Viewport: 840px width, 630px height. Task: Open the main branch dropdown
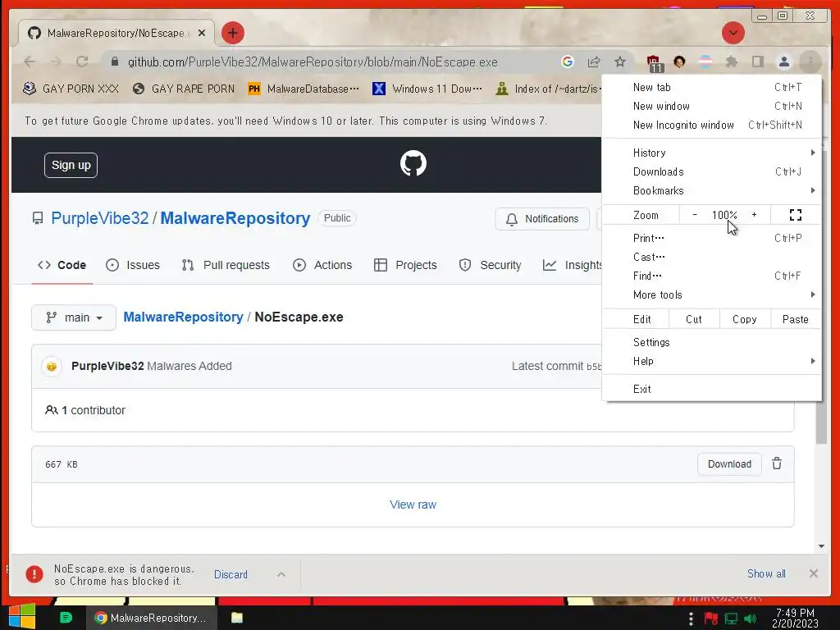74,317
